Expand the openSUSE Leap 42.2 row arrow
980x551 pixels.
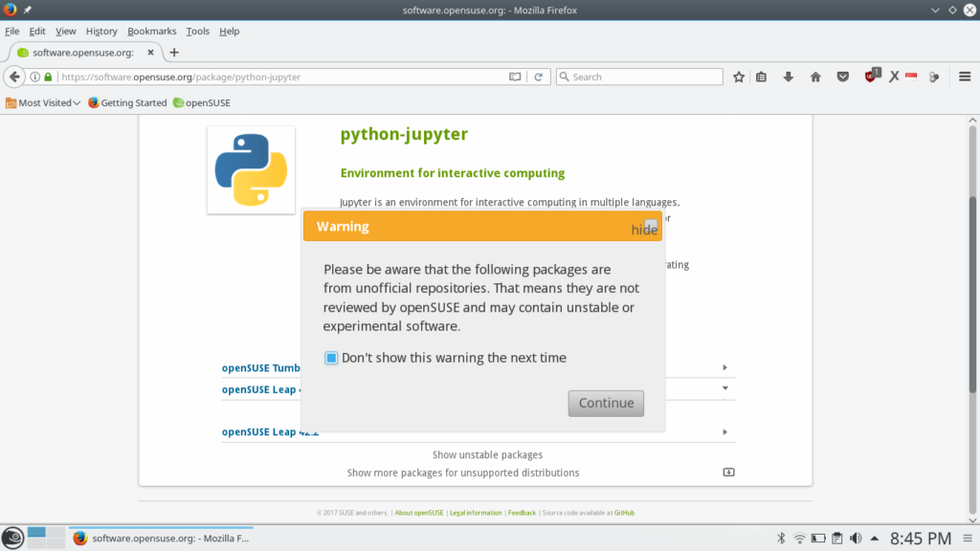725,431
